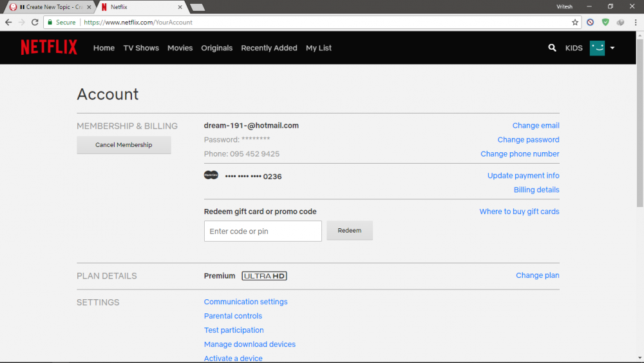Click Cancel Membership button
Viewport: 644px width, 363px height.
pos(124,144)
